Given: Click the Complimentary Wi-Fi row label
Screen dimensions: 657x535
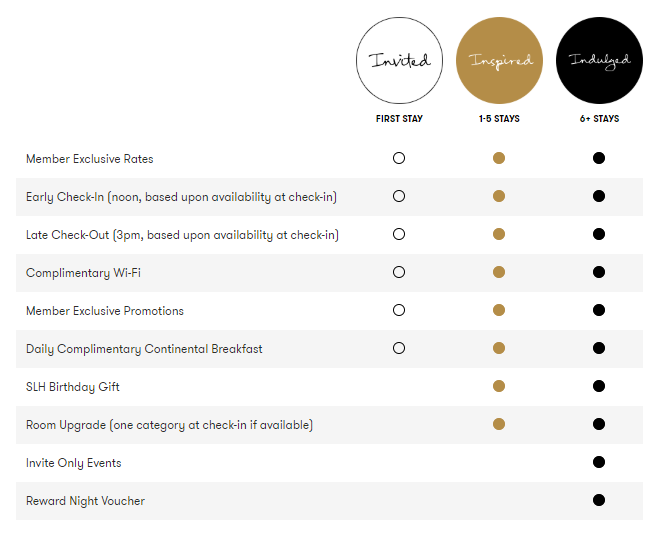Looking at the screenshot, I should pos(83,273).
